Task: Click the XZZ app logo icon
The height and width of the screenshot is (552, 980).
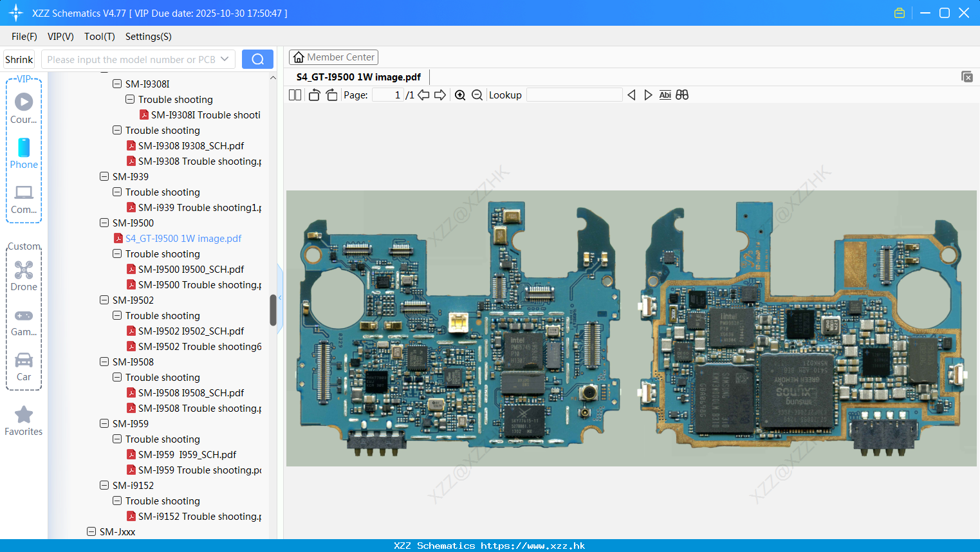Action: point(16,13)
